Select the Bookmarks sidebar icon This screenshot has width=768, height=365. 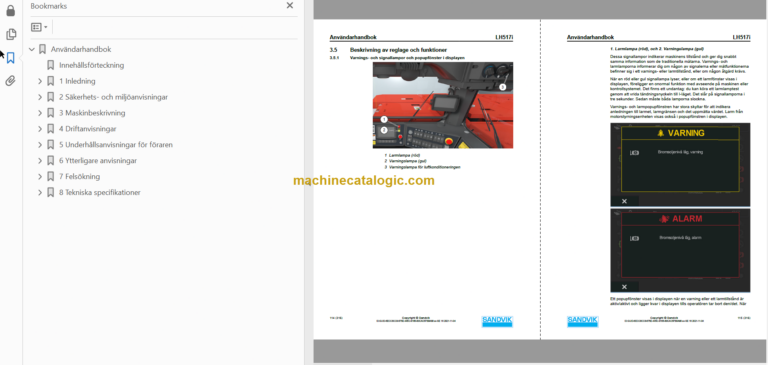[x=10, y=58]
